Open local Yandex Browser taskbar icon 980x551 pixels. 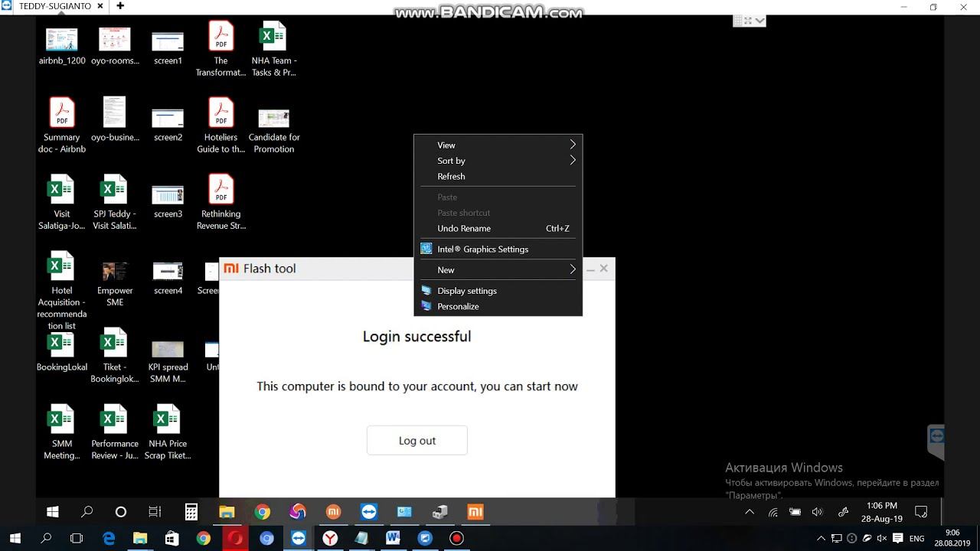click(x=330, y=538)
